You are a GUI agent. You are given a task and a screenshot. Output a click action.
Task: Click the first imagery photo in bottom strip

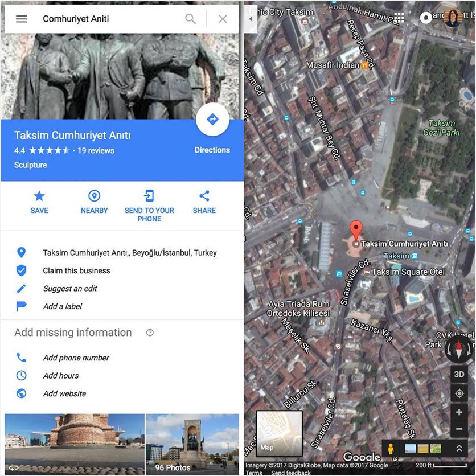pyautogui.click(x=411, y=449)
